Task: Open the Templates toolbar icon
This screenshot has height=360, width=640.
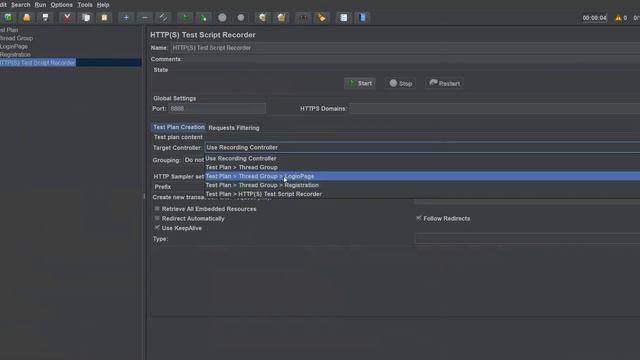Action: tap(8, 18)
